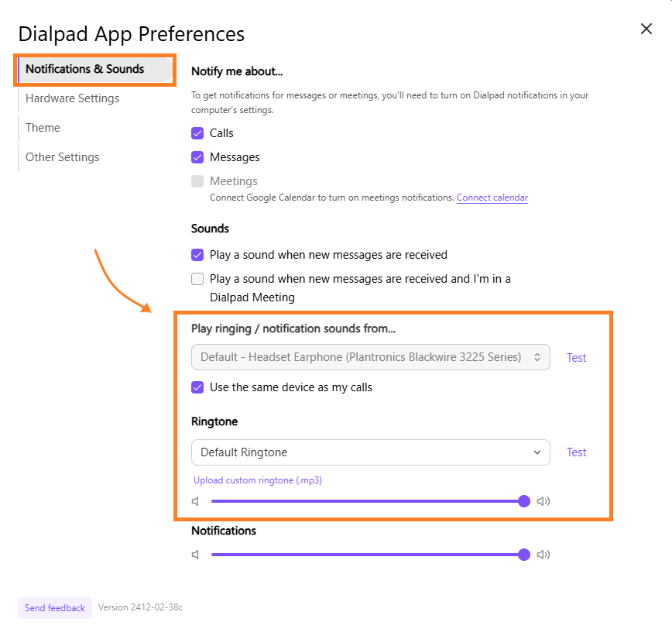Go to Other Settings in the sidebar
The width and height of the screenshot is (672, 636).
point(63,157)
